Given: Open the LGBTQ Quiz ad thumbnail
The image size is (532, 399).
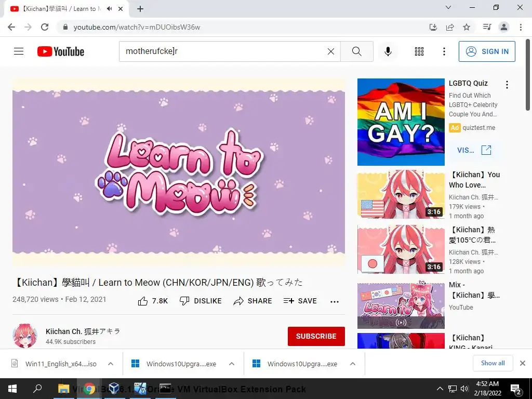Looking at the screenshot, I should coord(401,122).
